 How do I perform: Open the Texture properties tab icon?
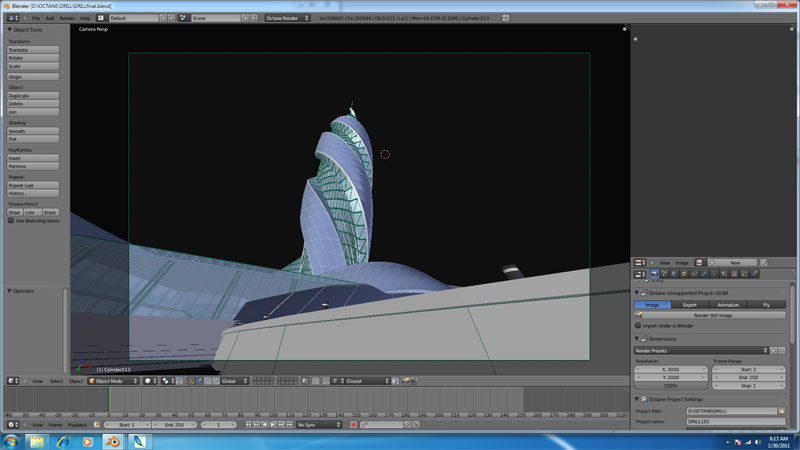pos(734,274)
